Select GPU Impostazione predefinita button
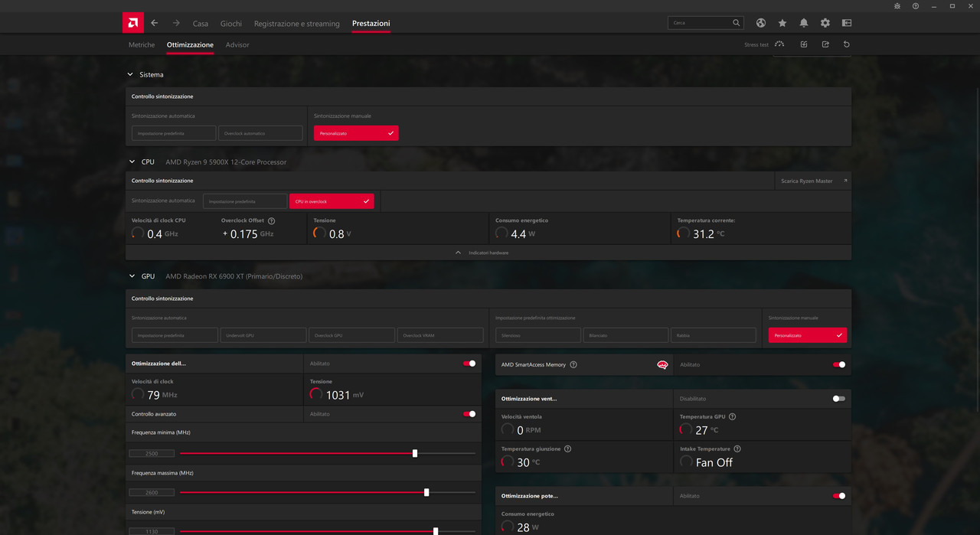Screen dimensions: 980x535 (x=175, y=335)
